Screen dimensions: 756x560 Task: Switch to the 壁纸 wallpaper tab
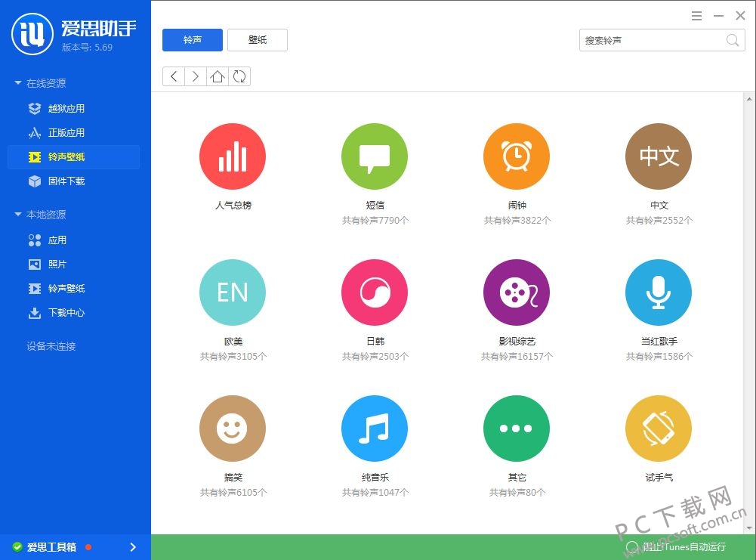tap(257, 39)
